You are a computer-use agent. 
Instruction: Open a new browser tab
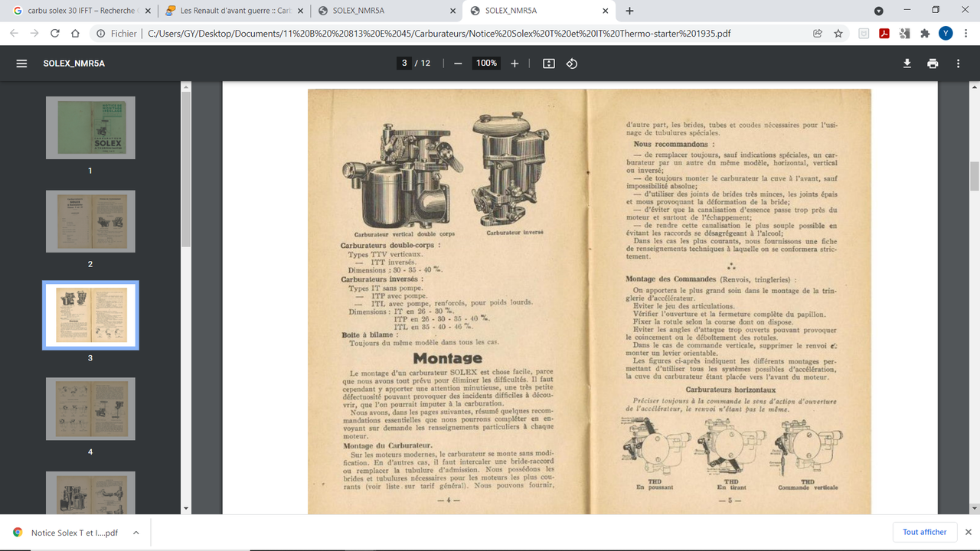click(629, 11)
